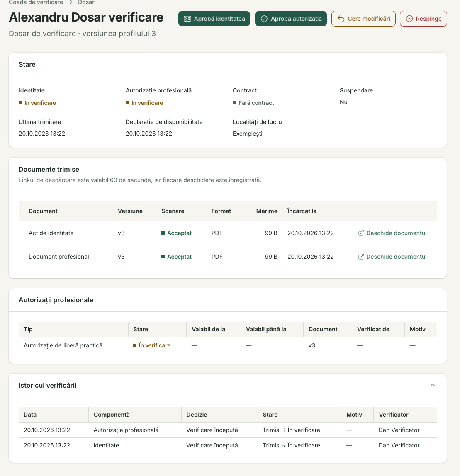
Task: Click the undo arrow icon on Cere modificări
Action: click(x=341, y=19)
